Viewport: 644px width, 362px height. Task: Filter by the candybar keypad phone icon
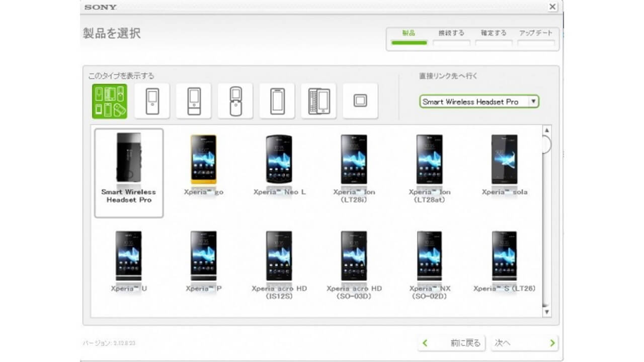(x=194, y=101)
